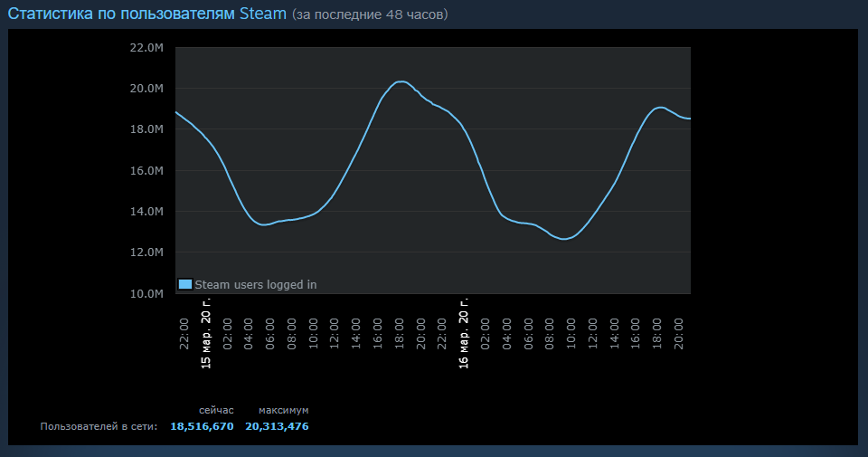The image size is (868, 457).
Task: Click the current users value 18,516,670
Action: 202,426
